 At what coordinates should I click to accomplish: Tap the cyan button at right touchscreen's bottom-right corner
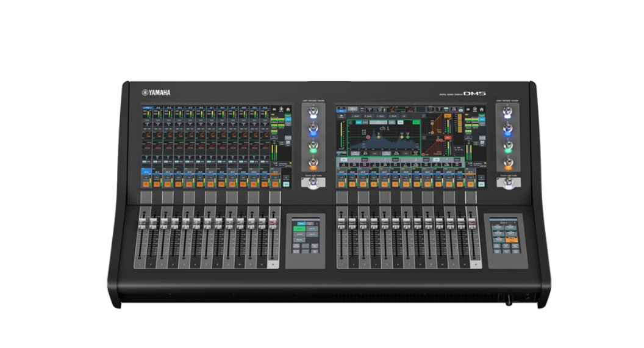click(x=481, y=184)
